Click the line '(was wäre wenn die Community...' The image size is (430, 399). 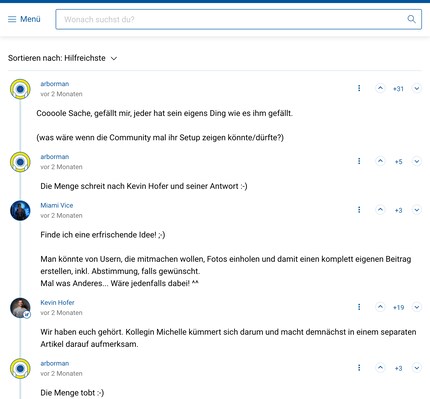160,138
